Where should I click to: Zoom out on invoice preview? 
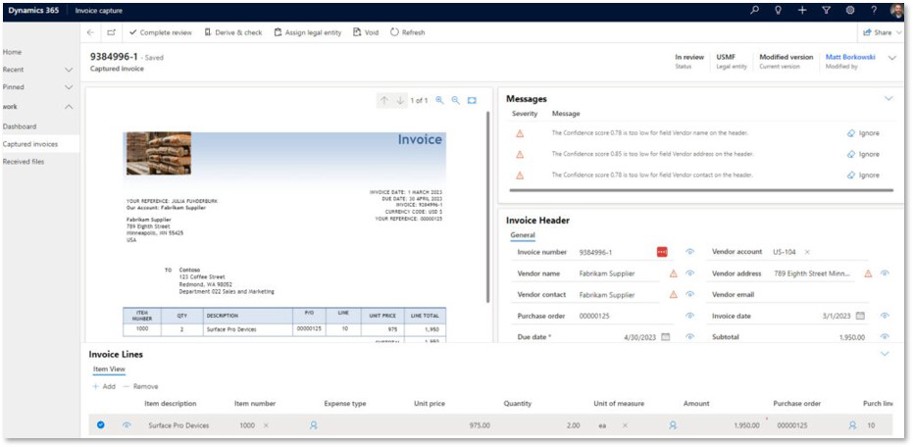click(455, 100)
